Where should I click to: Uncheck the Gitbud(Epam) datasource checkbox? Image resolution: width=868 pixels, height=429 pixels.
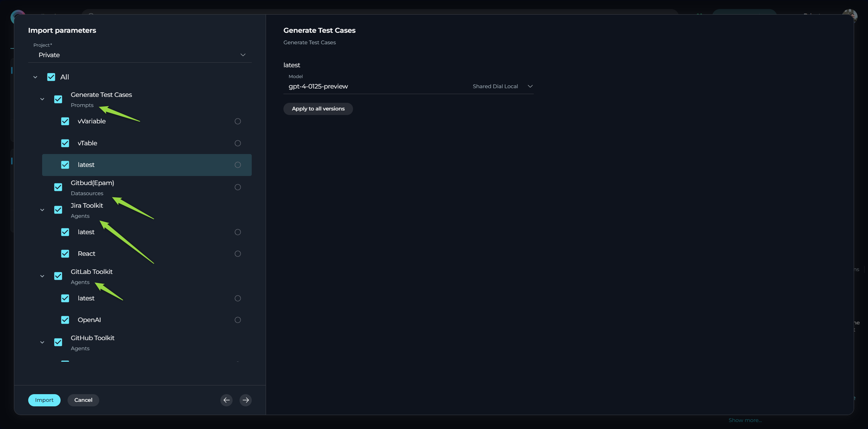pos(58,187)
